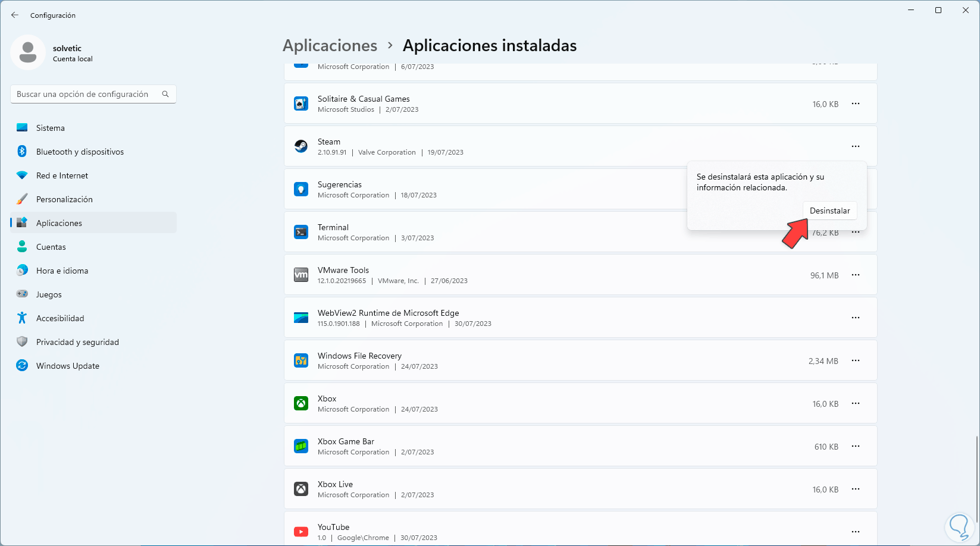
Task: Click the Solitaire & Casual Games icon
Action: [x=301, y=103]
